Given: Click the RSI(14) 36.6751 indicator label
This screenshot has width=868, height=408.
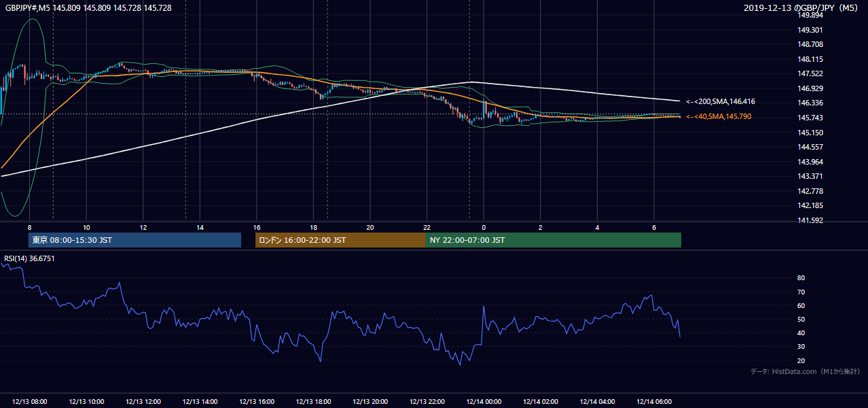Looking at the screenshot, I should (29, 258).
